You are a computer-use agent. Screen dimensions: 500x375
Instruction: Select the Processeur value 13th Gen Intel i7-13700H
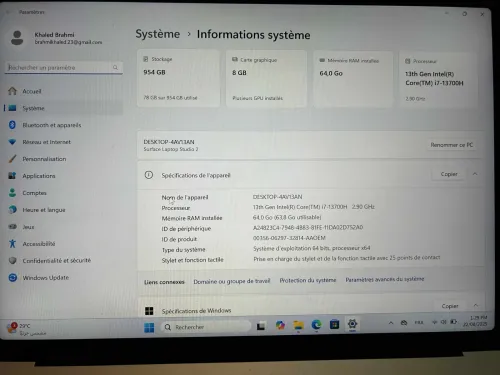click(314, 207)
